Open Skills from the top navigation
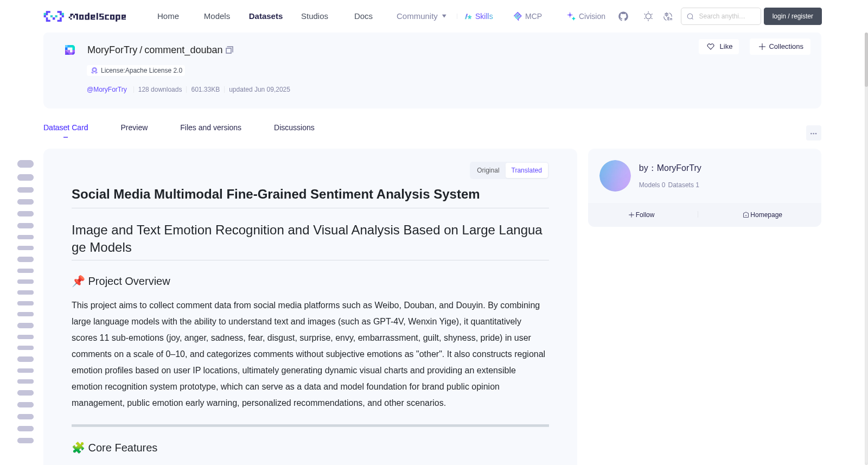 tap(478, 16)
